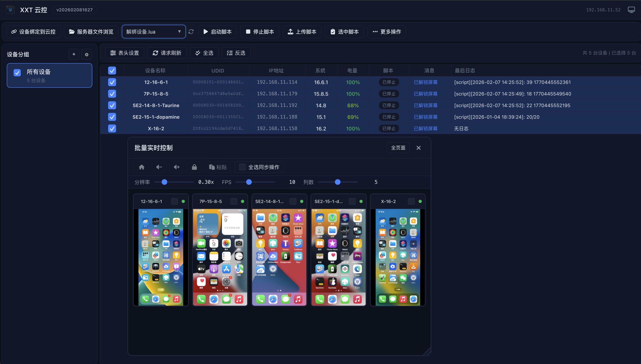This screenshot has height=364, width=641.
Task: Click the home icon in batch control panel
Action: 141,167
